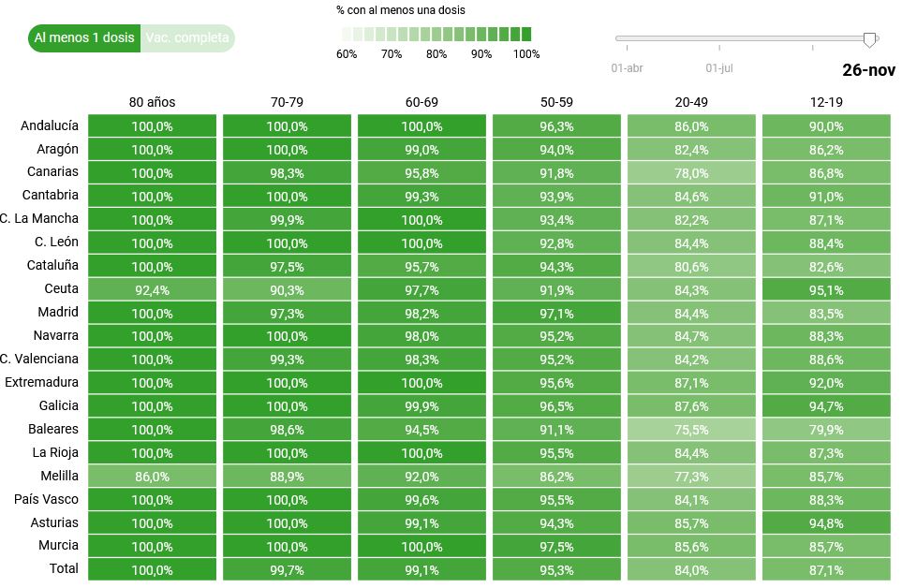Click the "70-79" column header

[x=287, y=102]
